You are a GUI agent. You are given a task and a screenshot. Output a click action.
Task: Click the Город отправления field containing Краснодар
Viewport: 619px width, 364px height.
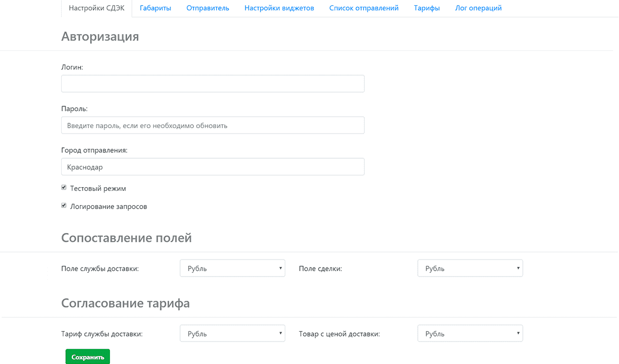(212, 167)
